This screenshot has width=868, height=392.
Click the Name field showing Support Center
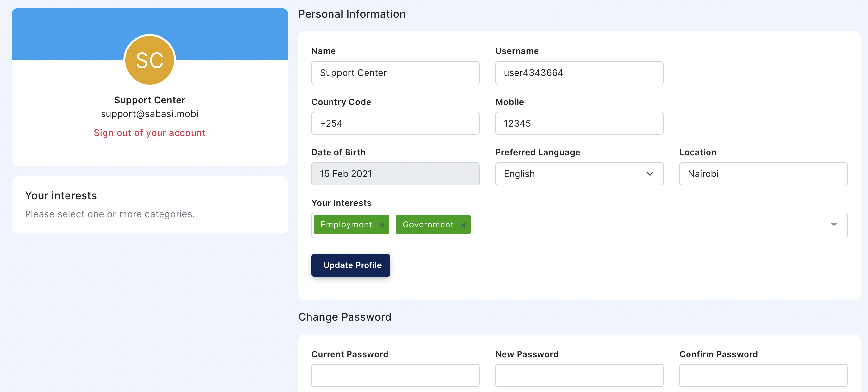395,72
